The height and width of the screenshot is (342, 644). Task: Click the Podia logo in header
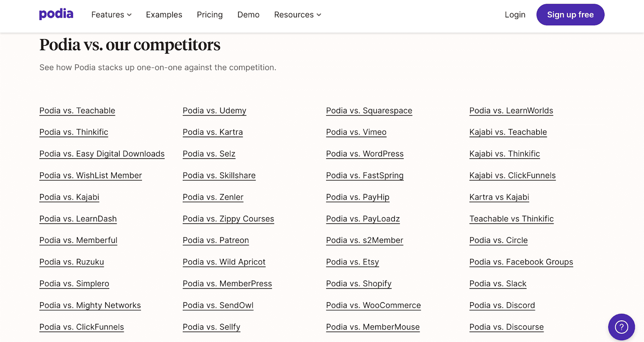point(56,14)
